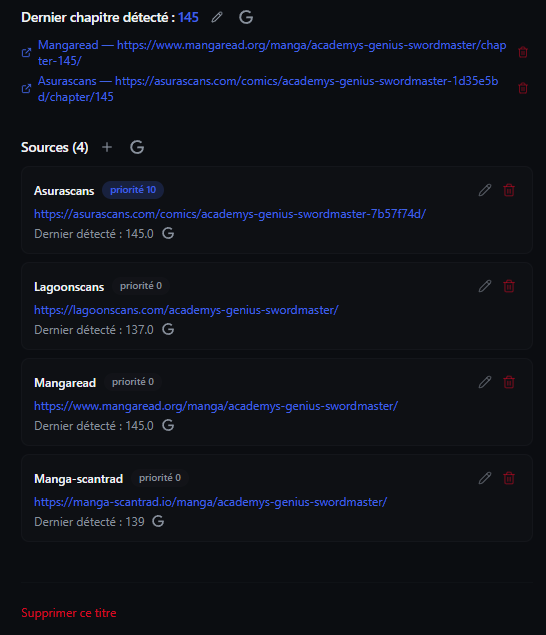Screen dimensions: 546x635
Task: Open the Mangaread chapter-145 URL
Action: pyautogui.click(x=272, y=53)
